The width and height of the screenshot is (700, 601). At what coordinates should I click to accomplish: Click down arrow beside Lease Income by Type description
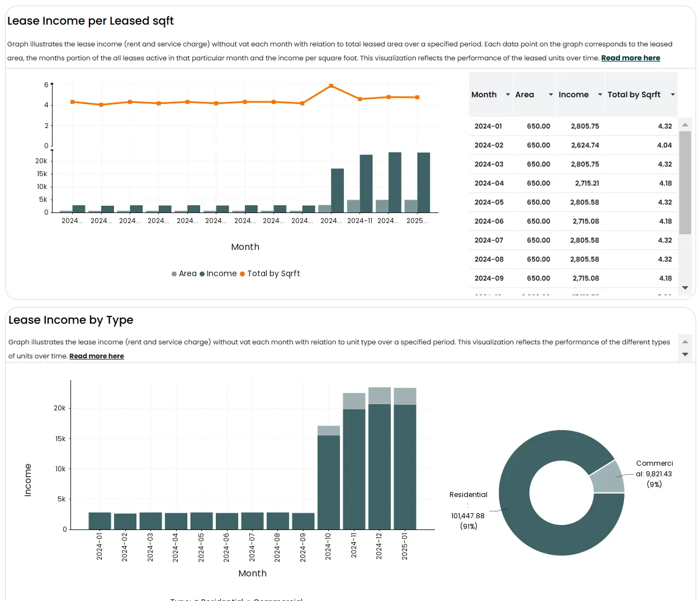[x=685, y=354]
